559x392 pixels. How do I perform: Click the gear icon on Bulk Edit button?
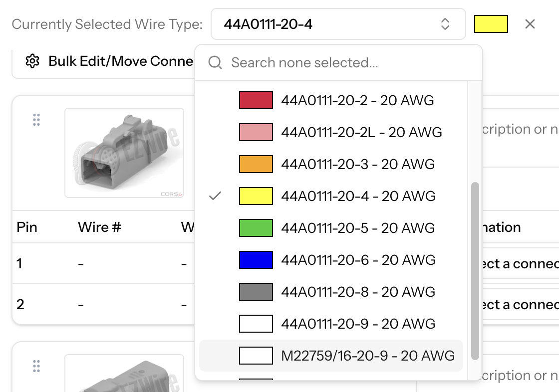[x=32, y=61]
